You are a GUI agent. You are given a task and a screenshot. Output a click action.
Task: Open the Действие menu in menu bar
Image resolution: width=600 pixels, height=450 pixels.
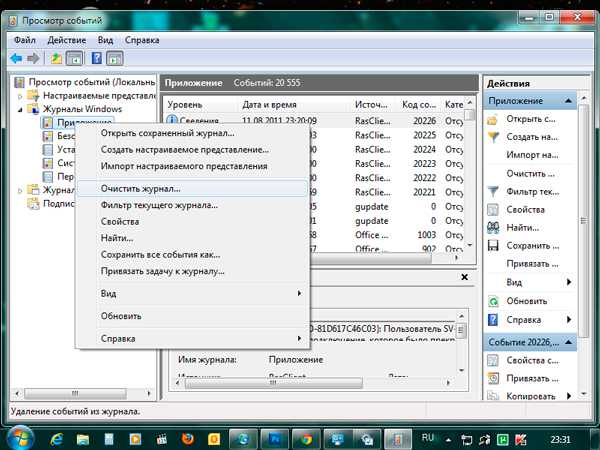click(68, 40)
